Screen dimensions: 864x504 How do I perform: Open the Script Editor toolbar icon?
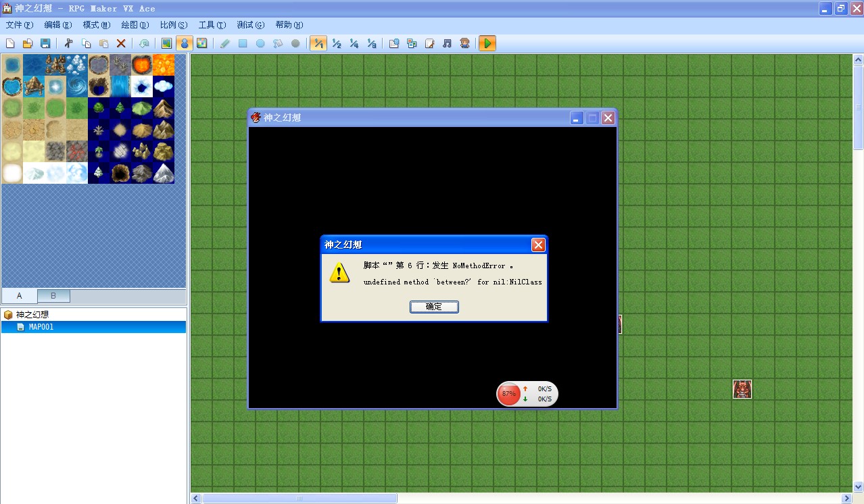[x=429, y=44]
